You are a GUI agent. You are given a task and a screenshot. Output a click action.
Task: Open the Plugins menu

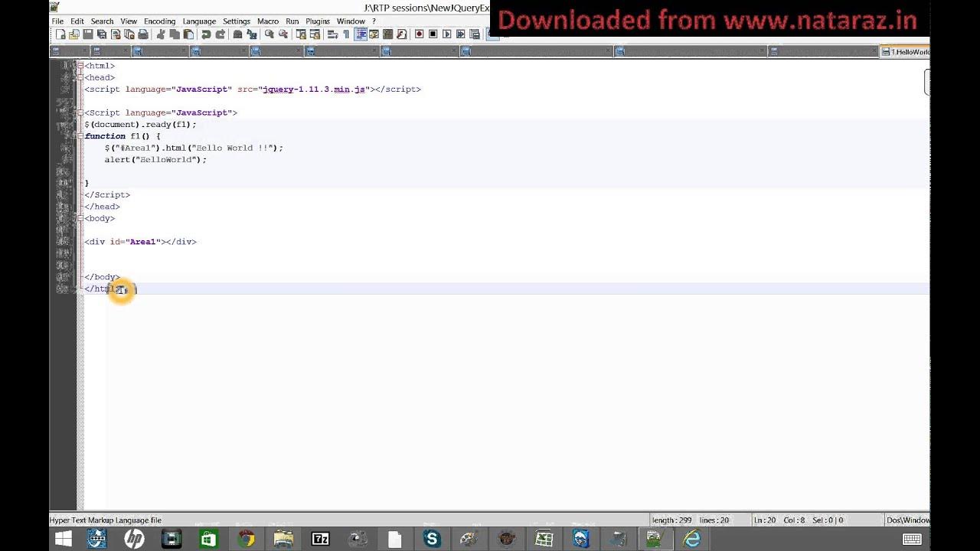[x=318, y=21]
